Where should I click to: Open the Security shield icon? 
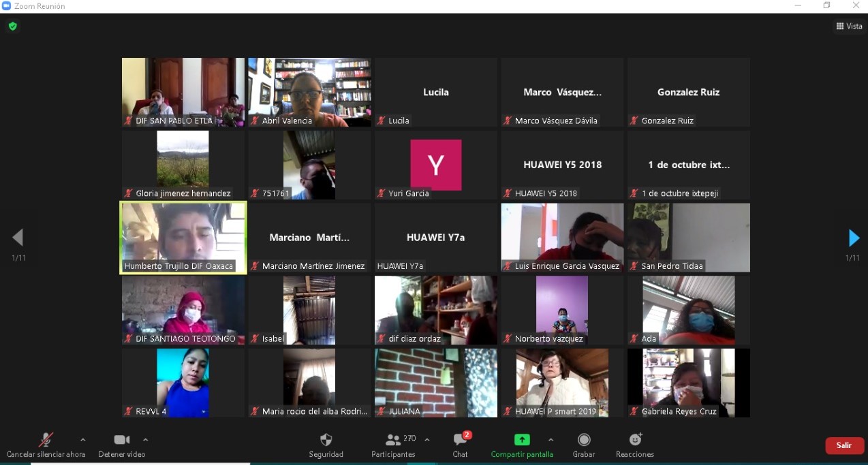(x=326, y=440)
